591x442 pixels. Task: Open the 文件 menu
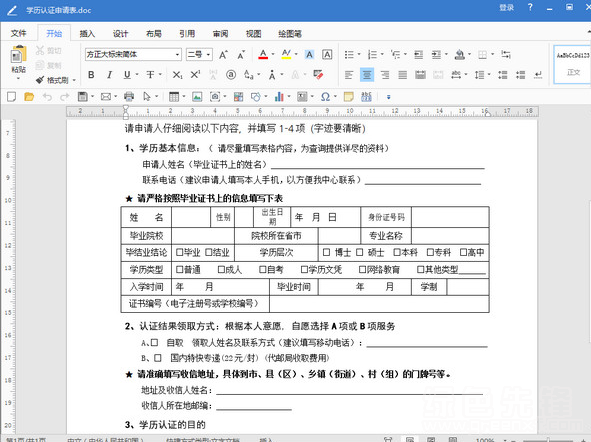pos(18,34)
